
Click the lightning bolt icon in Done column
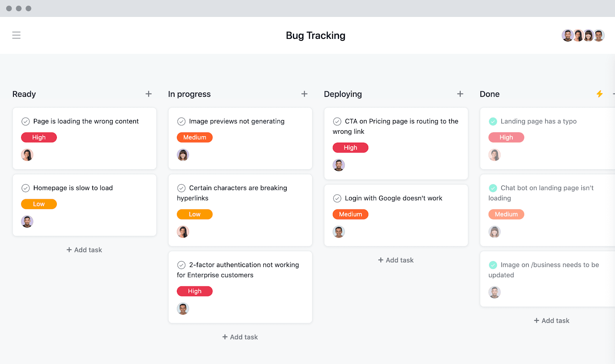[600, 94]
